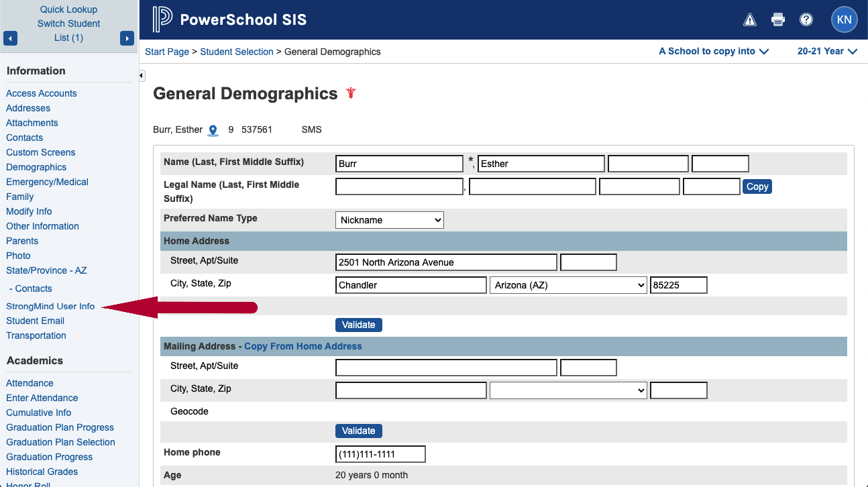Open the Mailing Address state dropdown

tap(568, 390)
